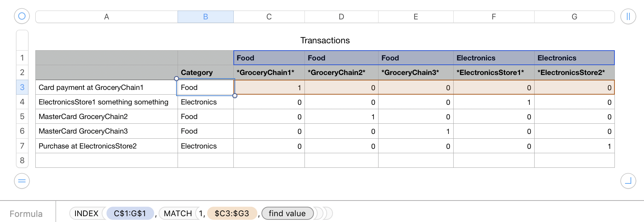
Task: Click the MATCH function token
Action: tap(178, 213)
